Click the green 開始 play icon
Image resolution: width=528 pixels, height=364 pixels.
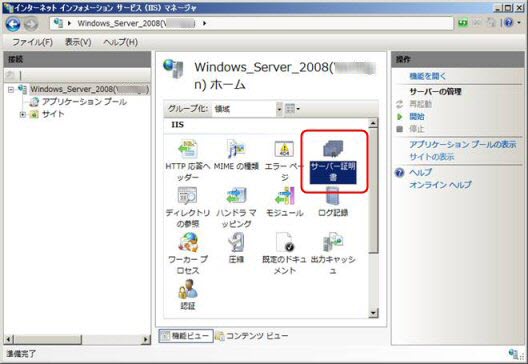tap(399, 117)
